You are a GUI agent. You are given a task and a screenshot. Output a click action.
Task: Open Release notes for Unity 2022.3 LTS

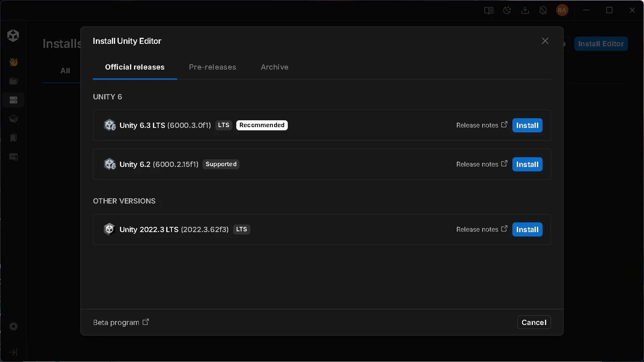[477, 230]
